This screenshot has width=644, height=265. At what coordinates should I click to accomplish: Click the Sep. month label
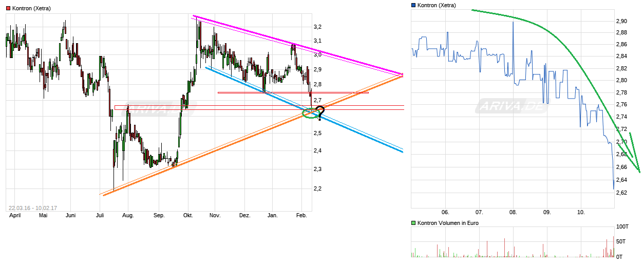pyautogui.click(x=159, y=216)
